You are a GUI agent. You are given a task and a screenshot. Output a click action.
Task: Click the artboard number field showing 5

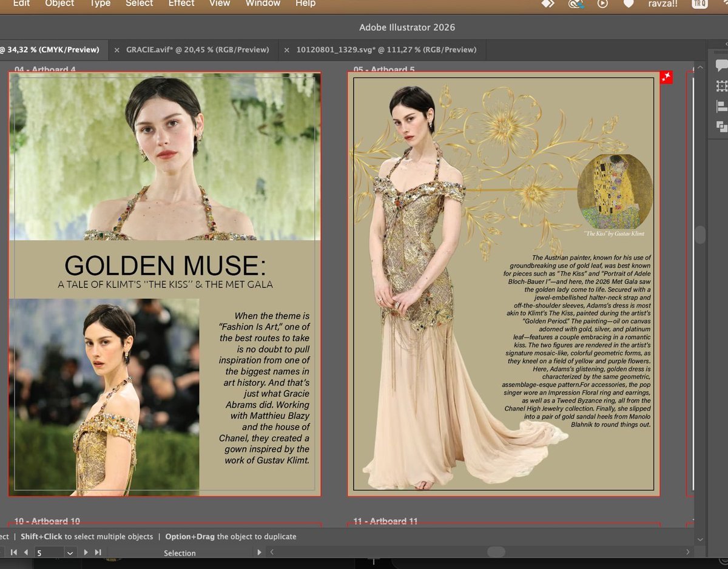coord(49,553)
